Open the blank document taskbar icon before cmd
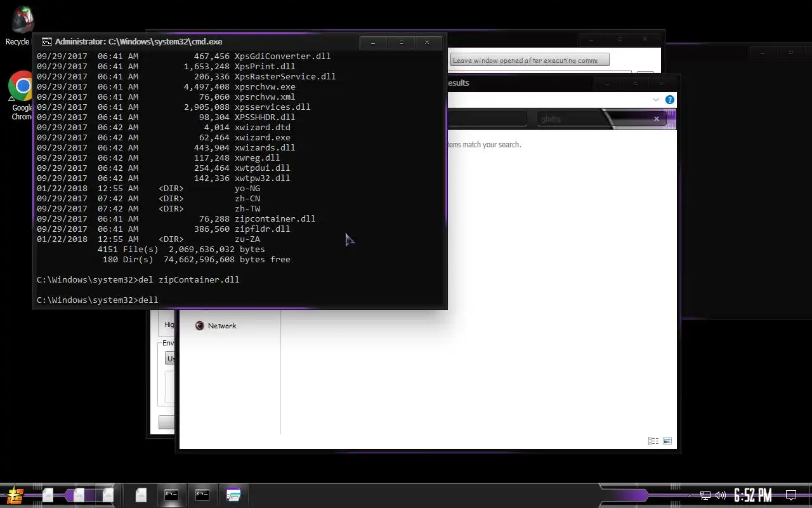The height and width of the screenshot is (508, 812). tap(141, 495)
